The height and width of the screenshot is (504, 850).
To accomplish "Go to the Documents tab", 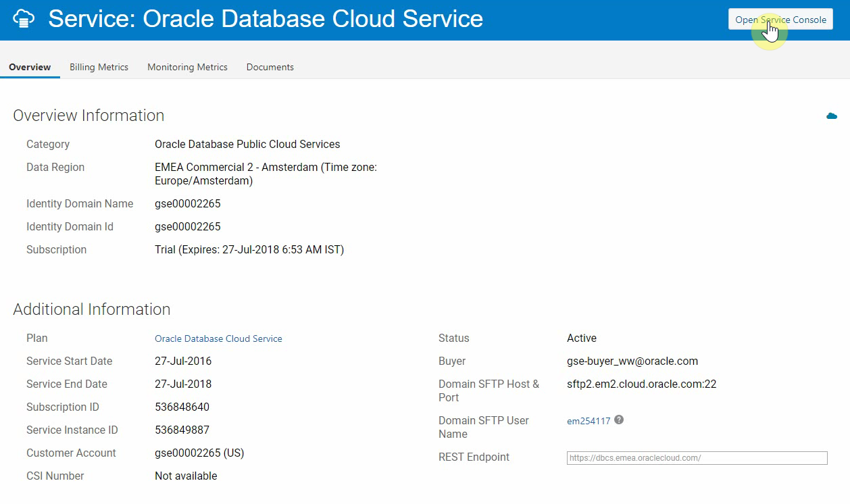I will 270,67.
